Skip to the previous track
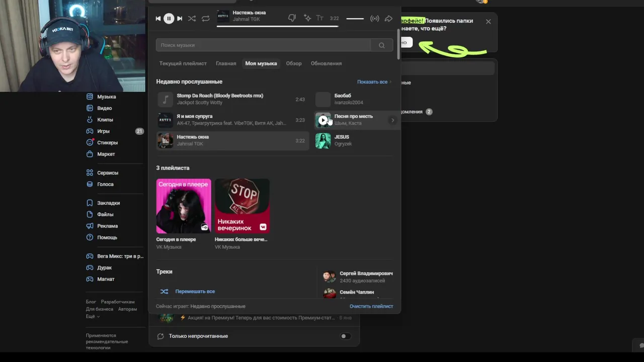The image size is (644, 362). [x=158, y=19]
